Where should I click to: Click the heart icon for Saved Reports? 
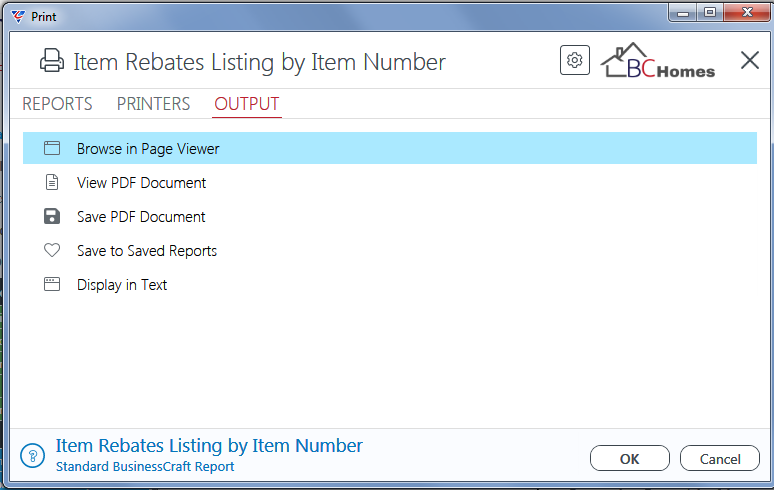tap(52, 250)
